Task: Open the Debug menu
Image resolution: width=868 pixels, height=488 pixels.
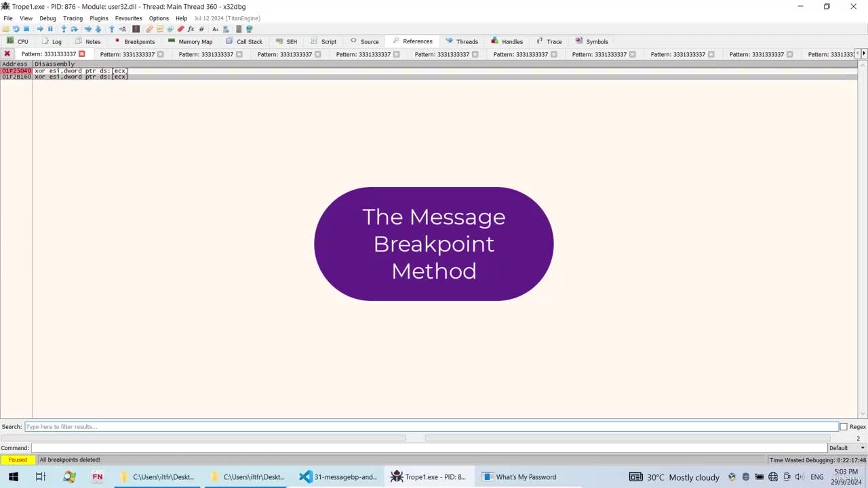Action: point(47,18)
